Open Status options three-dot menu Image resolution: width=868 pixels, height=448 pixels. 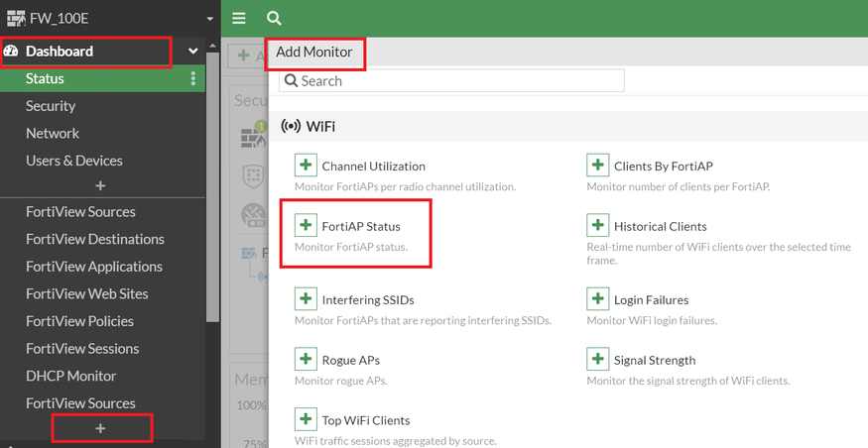[193, 79]
